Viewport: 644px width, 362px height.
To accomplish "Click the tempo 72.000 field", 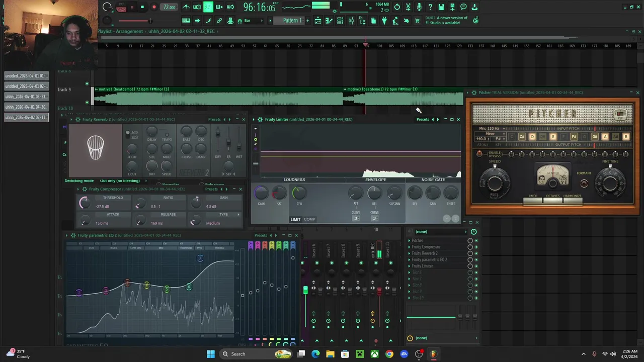I will (169, 7).
